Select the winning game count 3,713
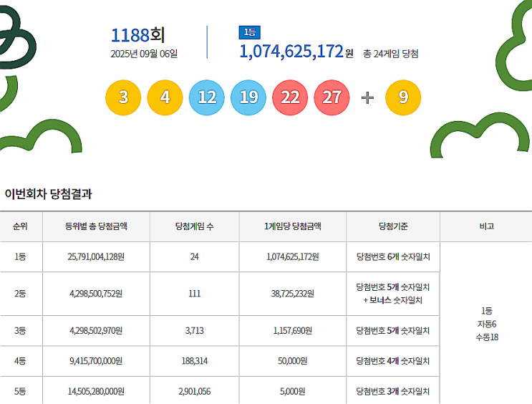 195,330
